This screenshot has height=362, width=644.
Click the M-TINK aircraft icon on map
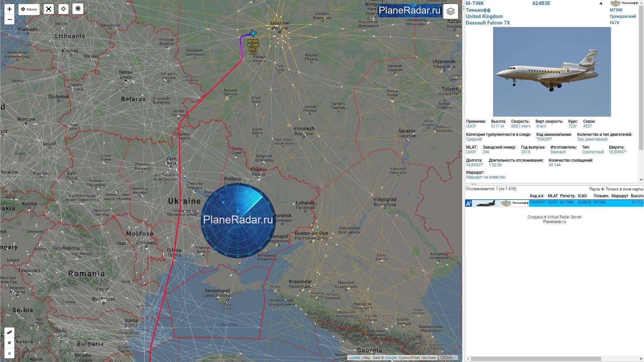[253, 33]
